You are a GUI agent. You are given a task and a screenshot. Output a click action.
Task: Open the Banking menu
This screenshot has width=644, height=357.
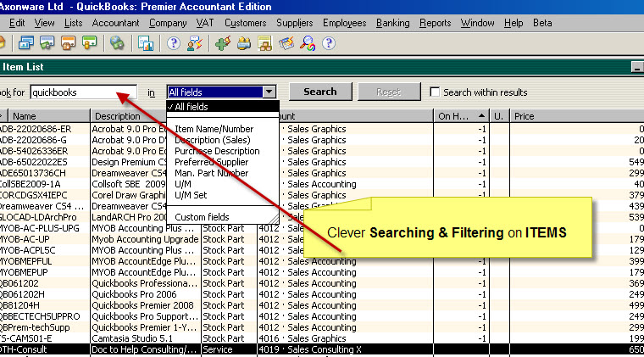[392, 23]
